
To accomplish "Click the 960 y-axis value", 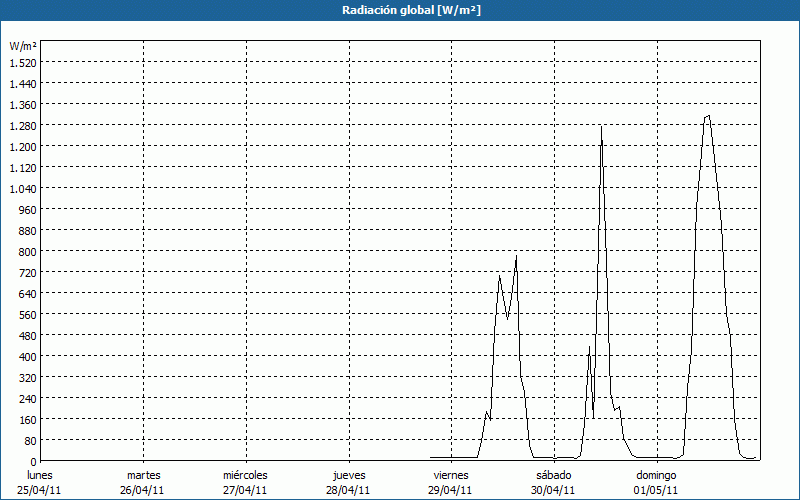I will (x=29, y=209).
